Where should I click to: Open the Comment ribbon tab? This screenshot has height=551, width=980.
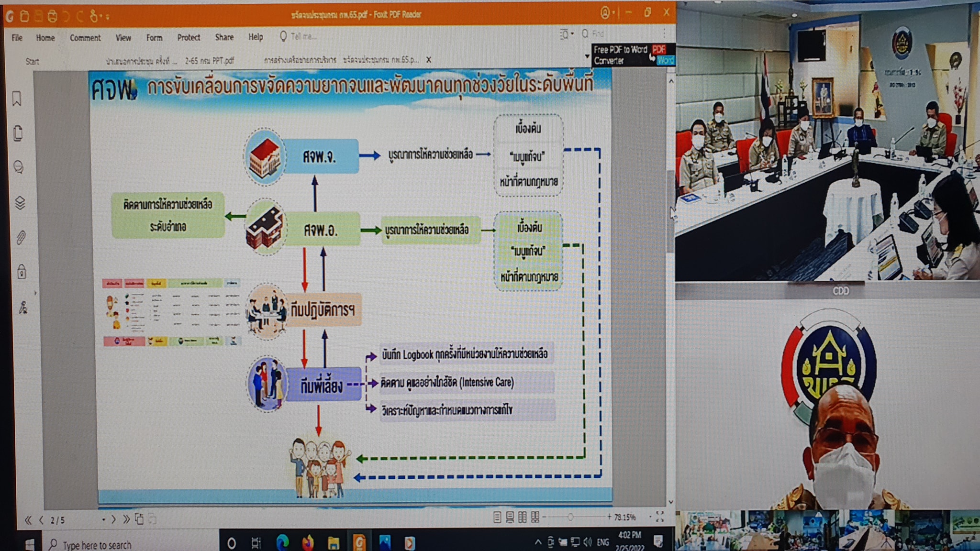click(x=85, y=38)
